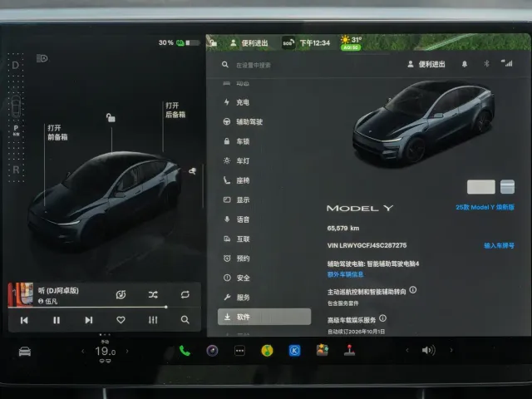Image resolution: width=532 pixels, height=399 pixels.
Task: Open the 便利进出 profile in settings header
Action: click(x=426, y=64)
